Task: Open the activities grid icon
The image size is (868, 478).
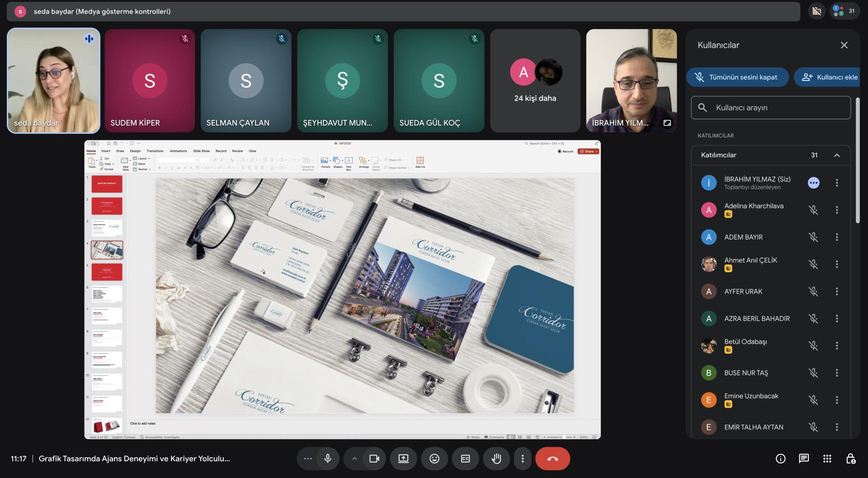Action: point(827,459)
